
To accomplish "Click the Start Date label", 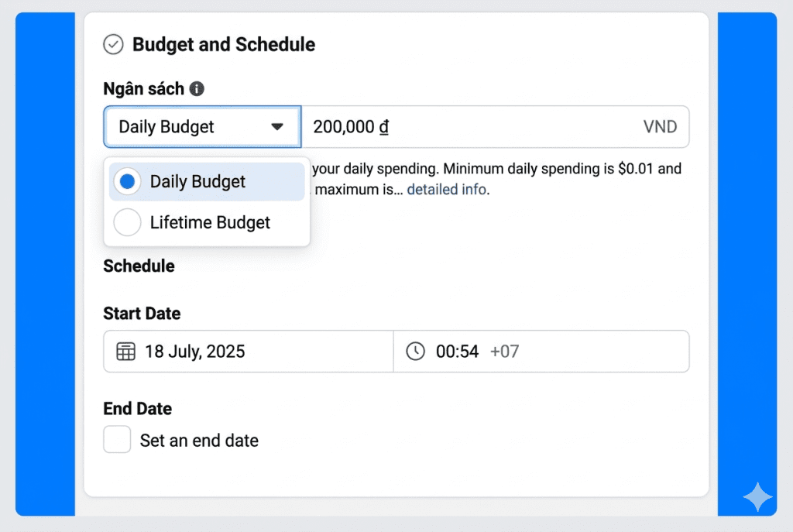I will click(x=142, y=314).
